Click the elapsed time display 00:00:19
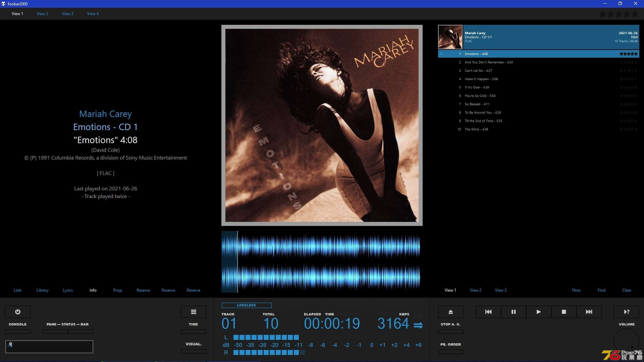Image resolution: width=644 pixels, height=362 pixels. 332,324
